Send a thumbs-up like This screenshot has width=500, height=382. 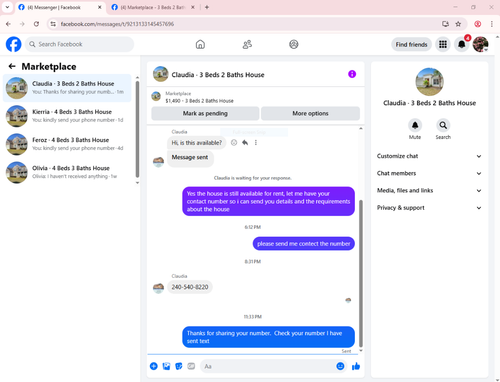[x=356, y=366]
